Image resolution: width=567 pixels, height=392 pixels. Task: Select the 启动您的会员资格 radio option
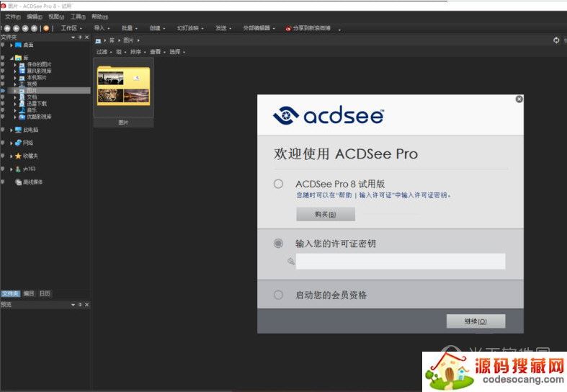tap(278, 295)
